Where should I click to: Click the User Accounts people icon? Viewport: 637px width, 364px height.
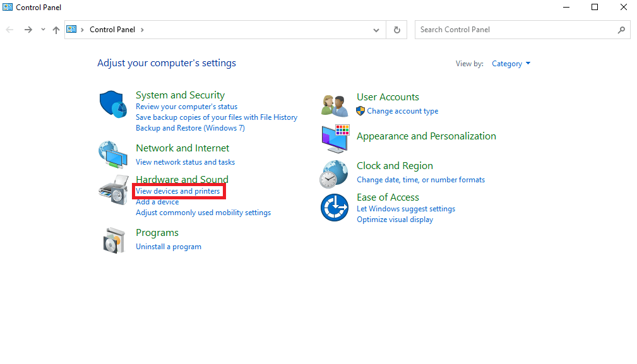point(335,105)
